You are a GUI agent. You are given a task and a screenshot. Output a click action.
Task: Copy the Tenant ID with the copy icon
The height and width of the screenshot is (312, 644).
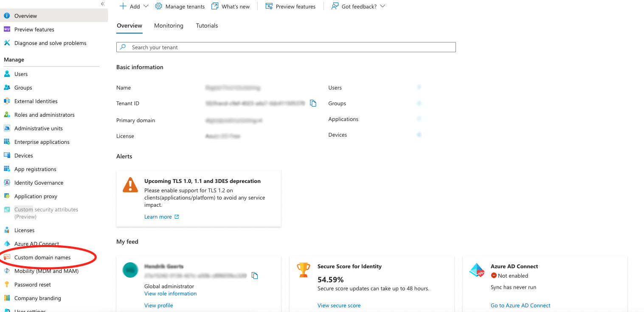[313, 103]
